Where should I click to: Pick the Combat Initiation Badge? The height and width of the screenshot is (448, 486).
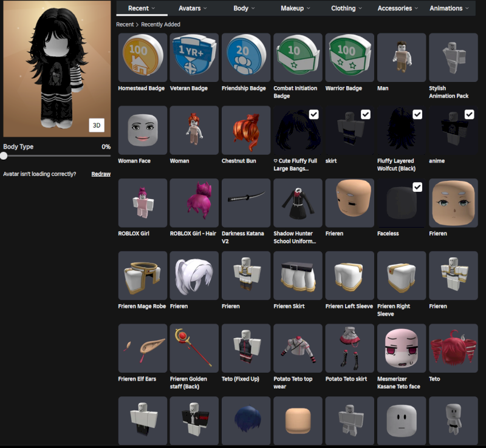pyautogui.click(x=298, y=58)
